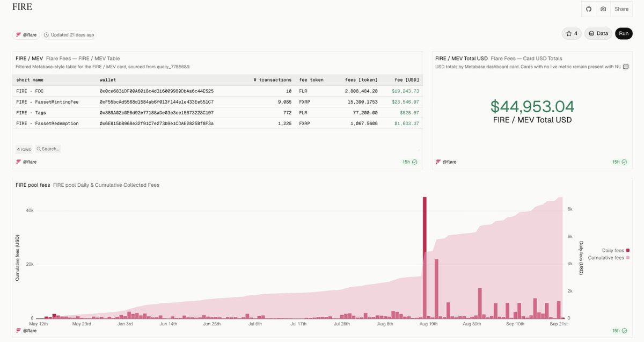Click the tallest daily fees bar near Aug 19th
Image resolution: width=644 pixels, height=342 pixels.
425,258
